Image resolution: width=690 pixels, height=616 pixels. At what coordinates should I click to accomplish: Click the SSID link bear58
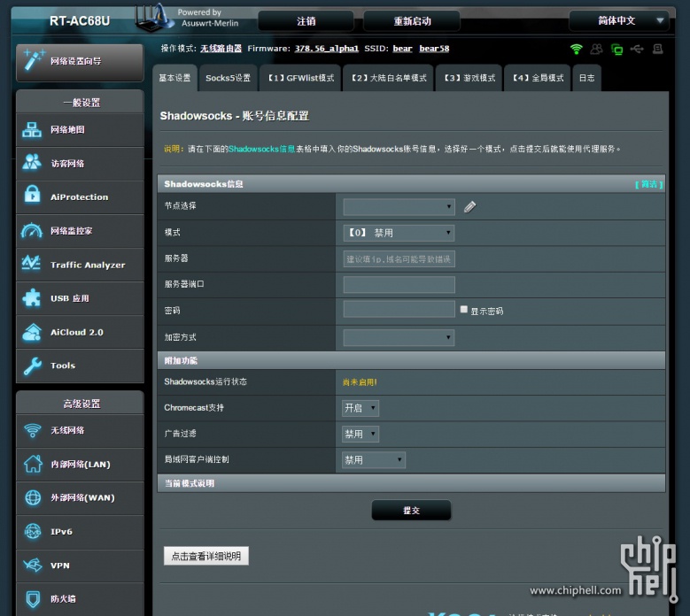[434, 49]
